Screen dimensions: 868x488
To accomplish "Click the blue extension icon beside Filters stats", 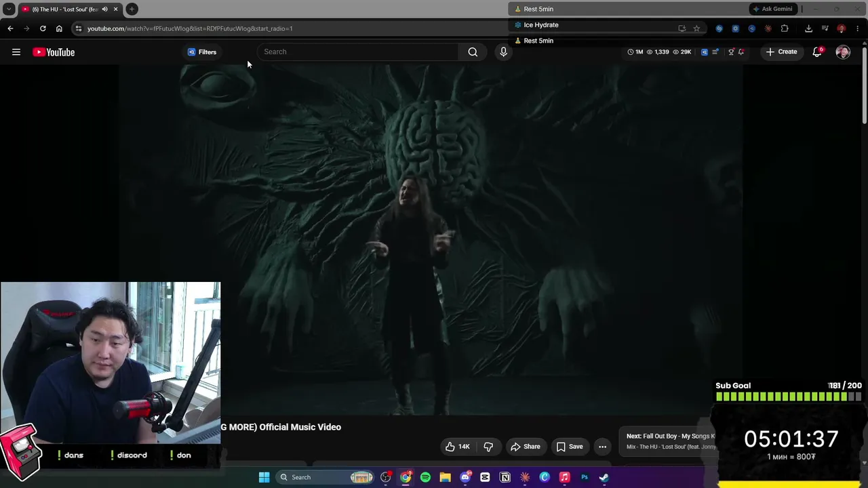I will point(705,52).
